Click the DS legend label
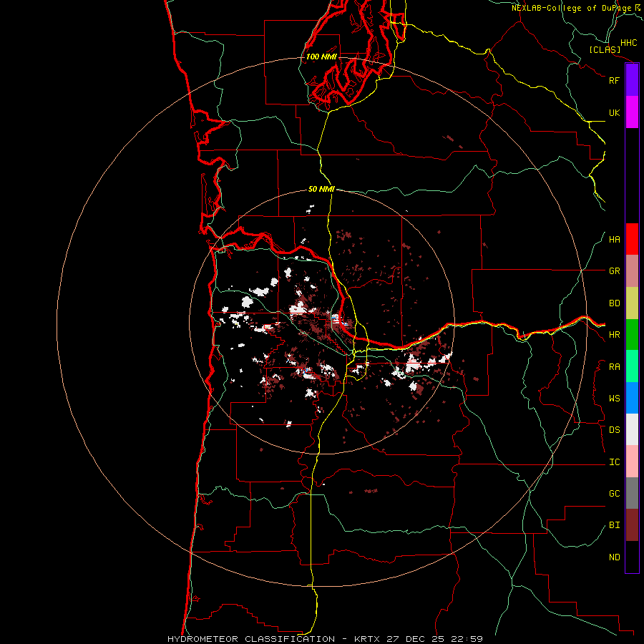Image resolution: width=644 pixels, height=644 pixels. pyautogui.click(x=614, y=430)
